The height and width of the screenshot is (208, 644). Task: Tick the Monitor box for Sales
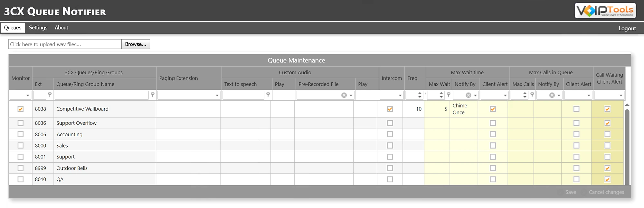[21, 146]
